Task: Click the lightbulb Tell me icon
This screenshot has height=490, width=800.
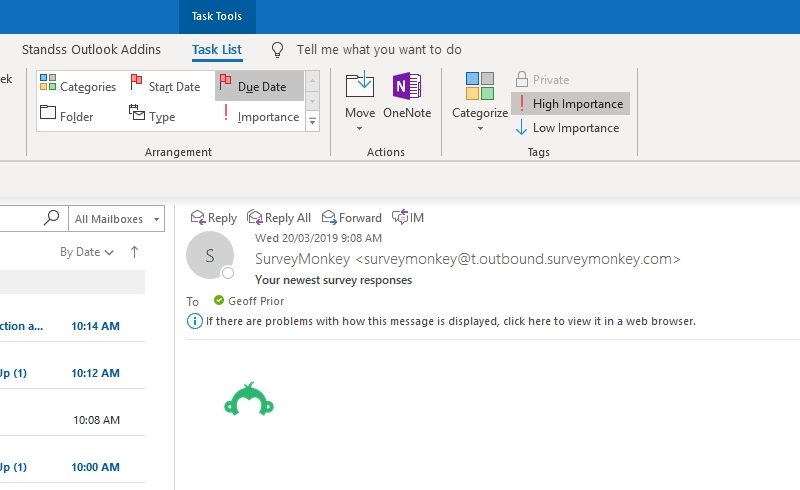Action: pos(277,50)
